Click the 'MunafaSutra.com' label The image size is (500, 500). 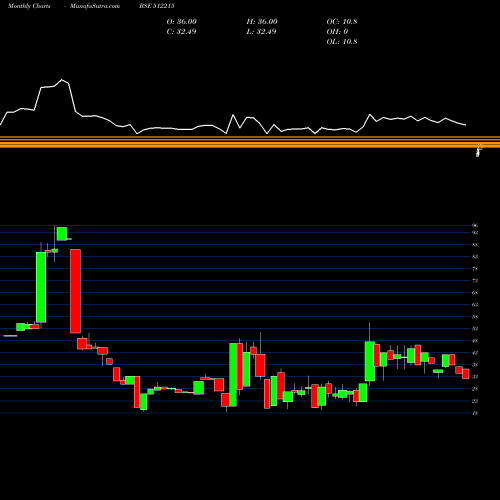pyautogui.click(x=95, y=6)
